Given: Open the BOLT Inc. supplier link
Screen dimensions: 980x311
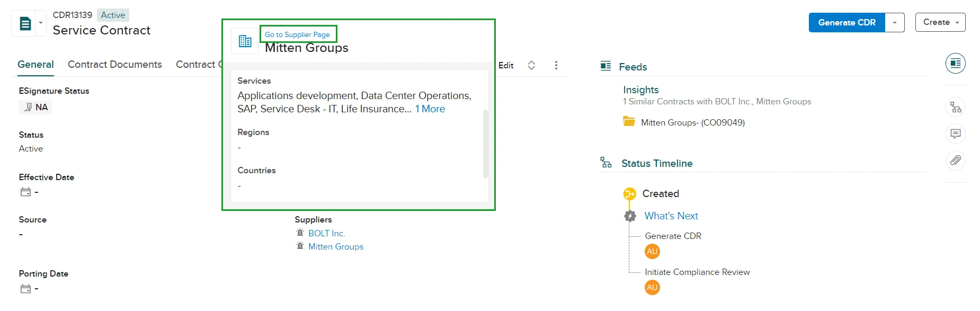Looking at the screenshot, I should coord(326,233).
